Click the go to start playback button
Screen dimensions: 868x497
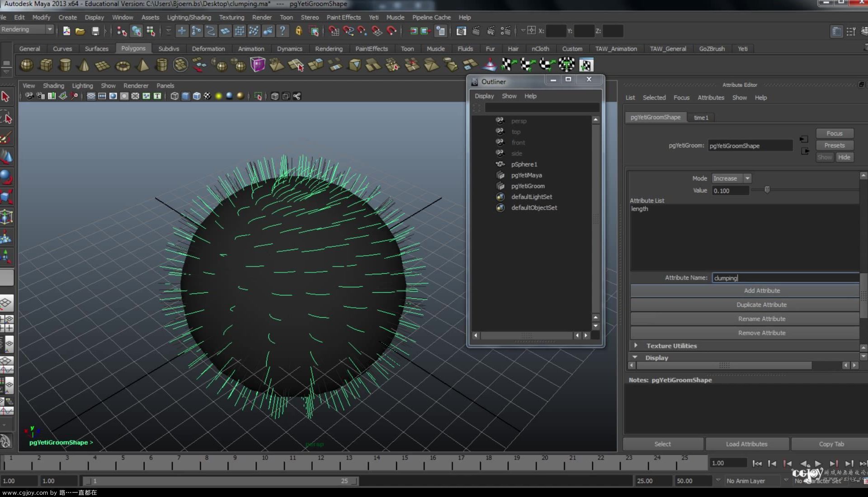[757, 464]
